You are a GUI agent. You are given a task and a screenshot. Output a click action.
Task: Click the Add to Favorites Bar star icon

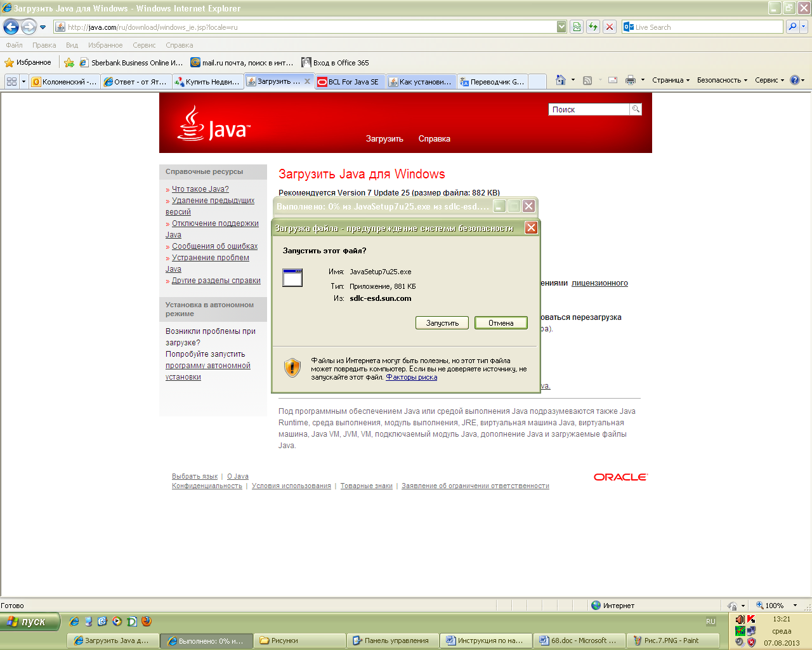[69, 62]
